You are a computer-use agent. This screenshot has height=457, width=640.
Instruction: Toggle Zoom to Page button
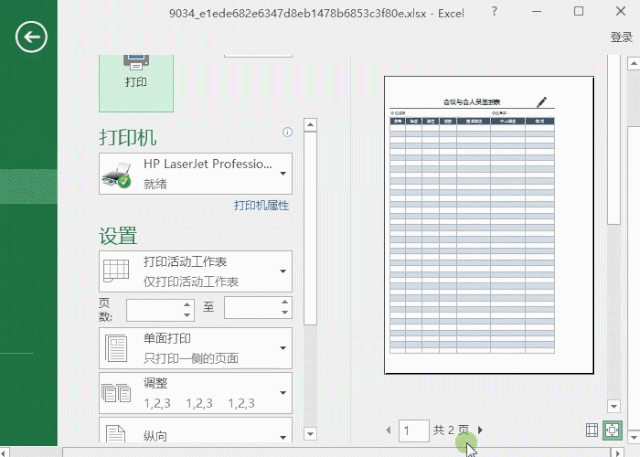pos(612,430)
